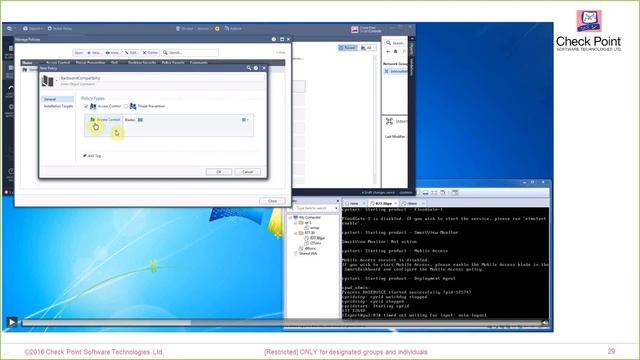Select the All filter button in SmartConsole
The image size is (640, 360).
coord(367,48)
